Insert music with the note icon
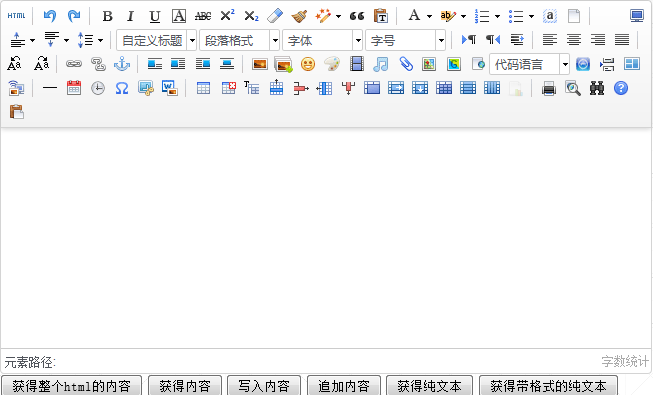Viewport: 653px width, 395px height. click(x=381, y=64)
